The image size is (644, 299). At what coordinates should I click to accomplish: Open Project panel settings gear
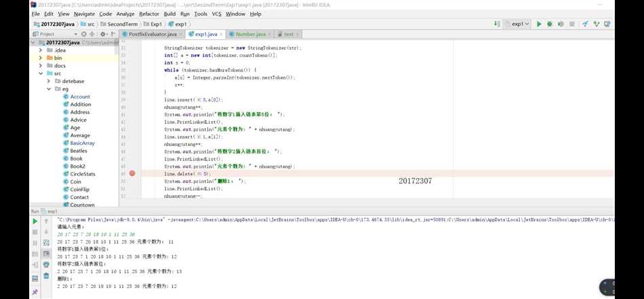[x=103, y=34]
